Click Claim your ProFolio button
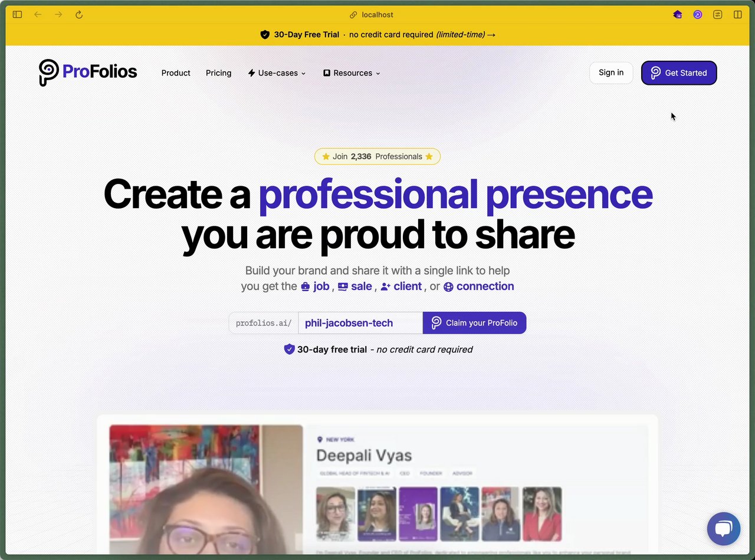Screen dimensions: 755x560 point(474,323)
